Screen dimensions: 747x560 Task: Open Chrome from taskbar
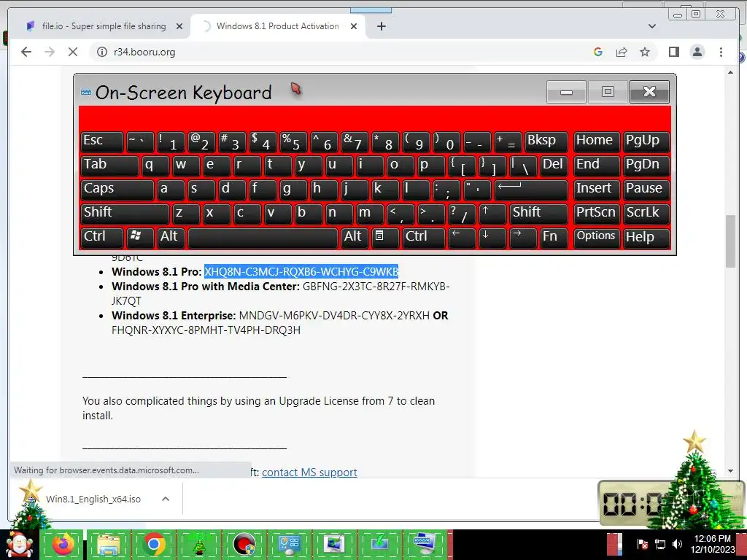point(153,545)
